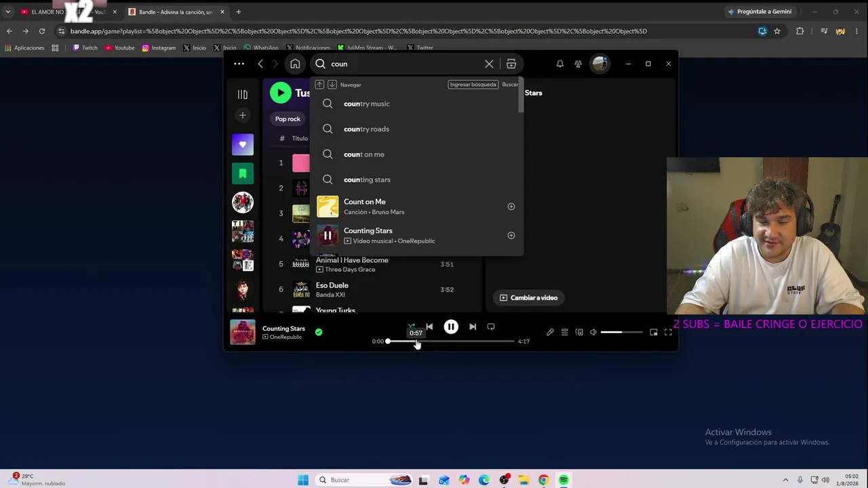Open the Browse icon beside search
The image size is (868, 488).
pyautogui.click(x=511, y=64)
